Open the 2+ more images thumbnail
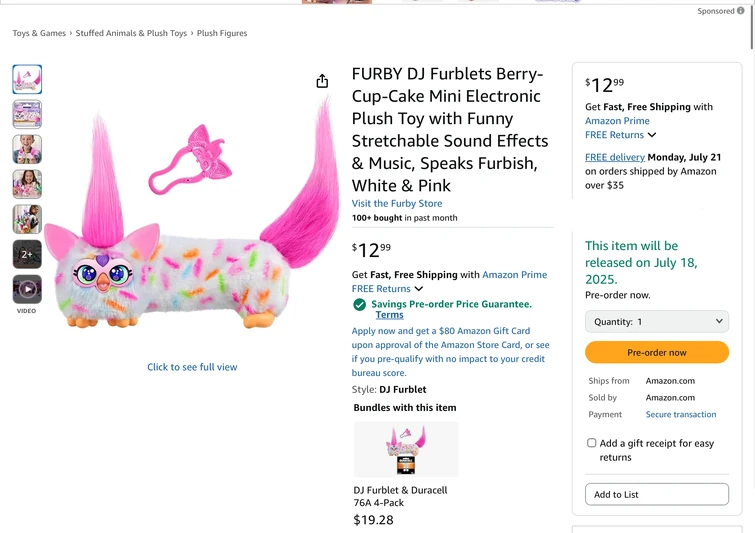 coord(27,254)
